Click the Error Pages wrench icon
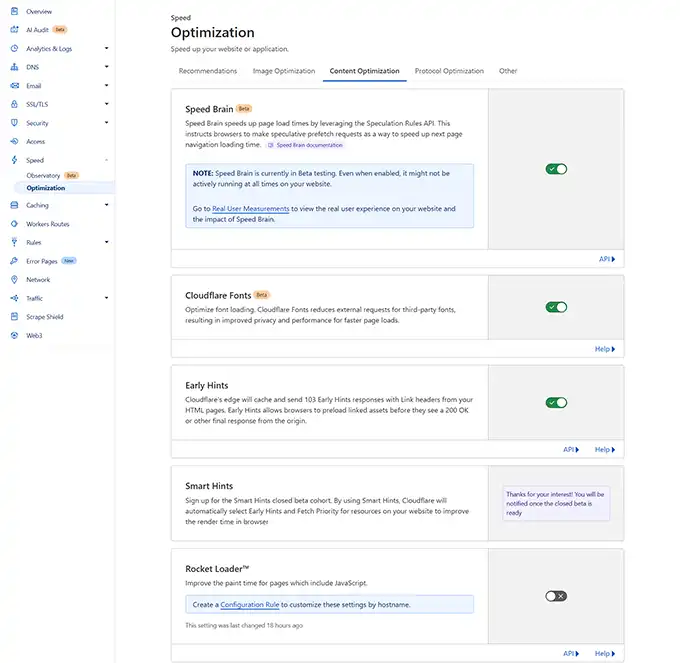Viewport: 680px width, 663px height. [14, 261]
